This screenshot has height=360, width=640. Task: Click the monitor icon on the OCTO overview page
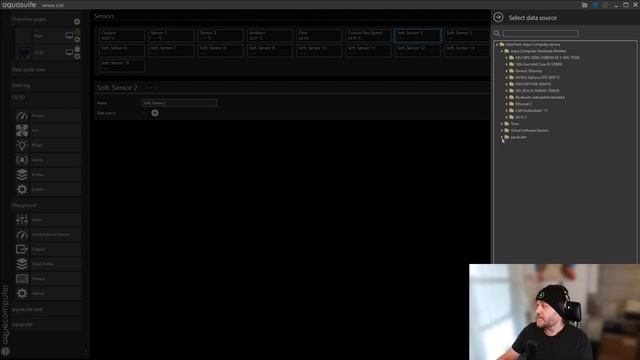pyautogui.click(x=69, y=53)
